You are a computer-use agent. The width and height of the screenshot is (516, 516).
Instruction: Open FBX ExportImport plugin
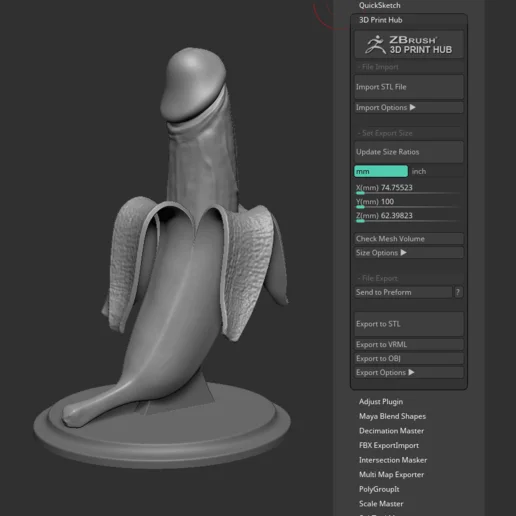click(x=389, y=445)
